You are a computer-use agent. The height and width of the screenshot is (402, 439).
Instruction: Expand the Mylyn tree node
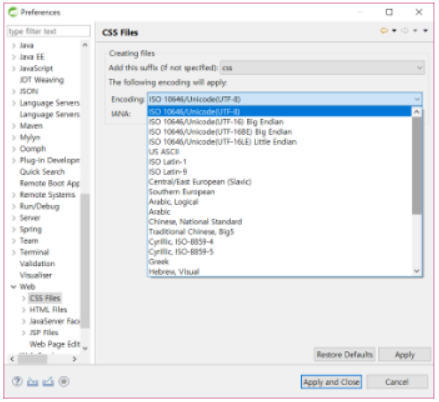click(x=14, y=137)
